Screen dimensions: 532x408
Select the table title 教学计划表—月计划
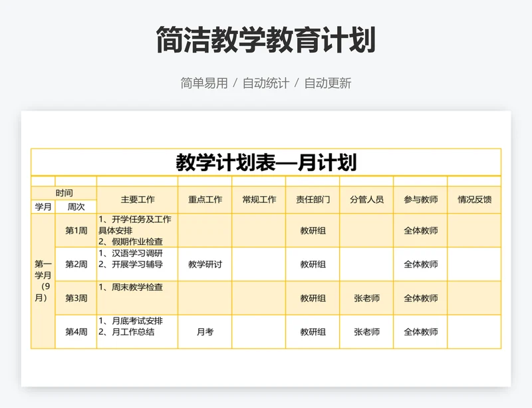pyautogui.click(x=266, y=162)
